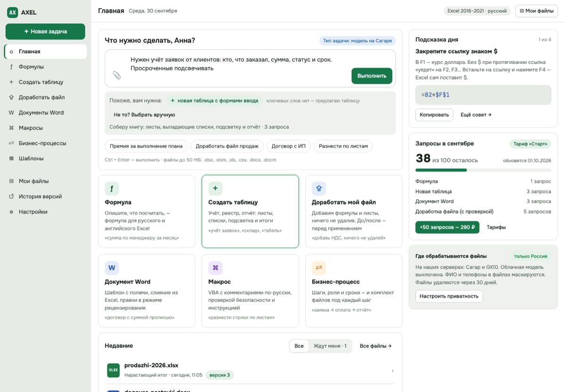Switch recent files filter to Все
The width and height of the screenshot is (565, 392).
click(299, 346)
